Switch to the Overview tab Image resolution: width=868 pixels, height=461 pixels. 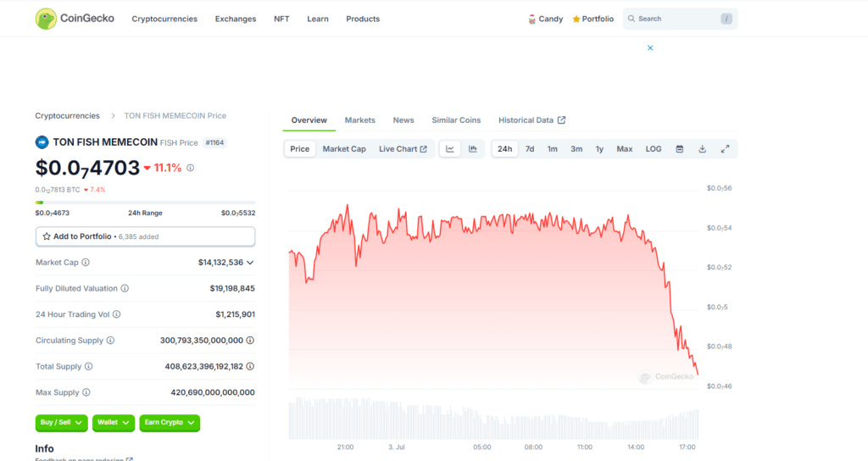click(x=309, y=120)
